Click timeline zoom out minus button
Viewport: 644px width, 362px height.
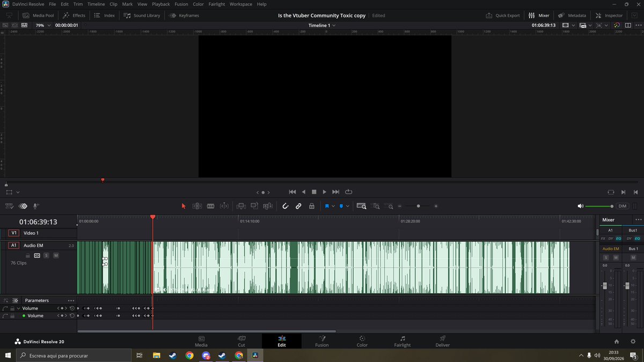click(x=399, y=206)
